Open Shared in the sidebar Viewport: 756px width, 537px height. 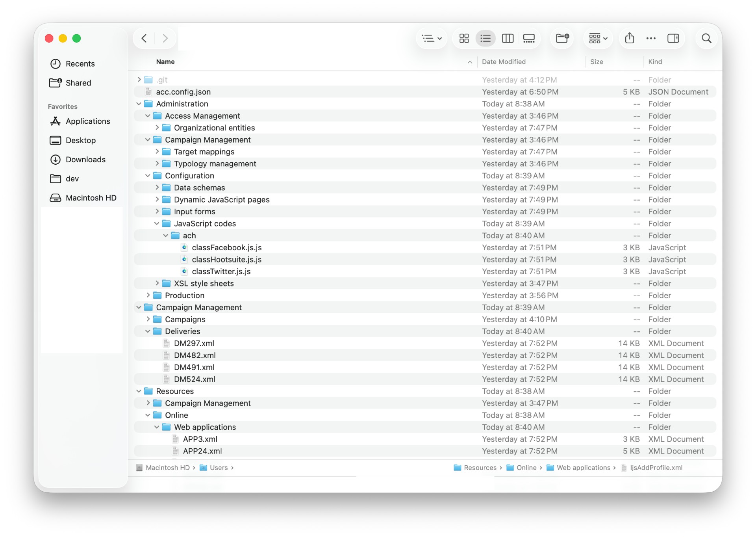(78, 83)
